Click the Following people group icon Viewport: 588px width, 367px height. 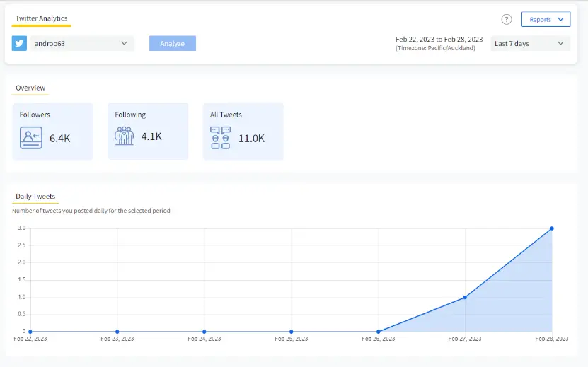124,136
